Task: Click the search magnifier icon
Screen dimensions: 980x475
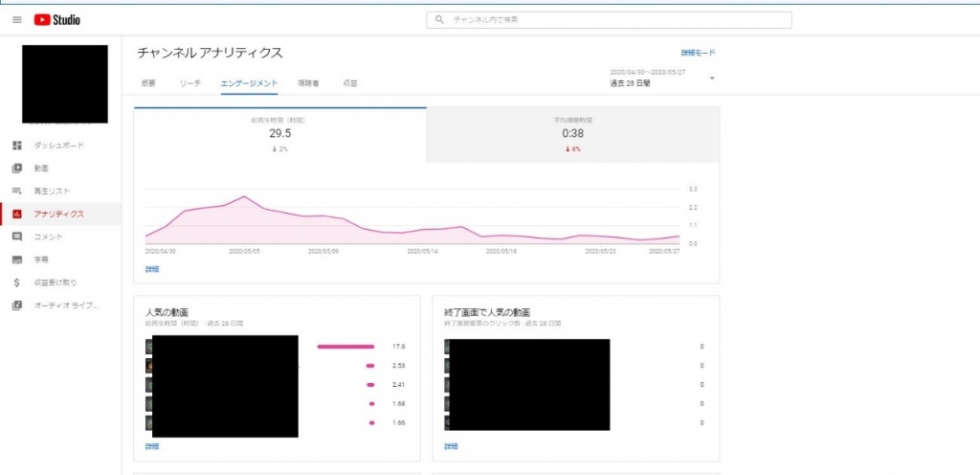Action: 439,19
